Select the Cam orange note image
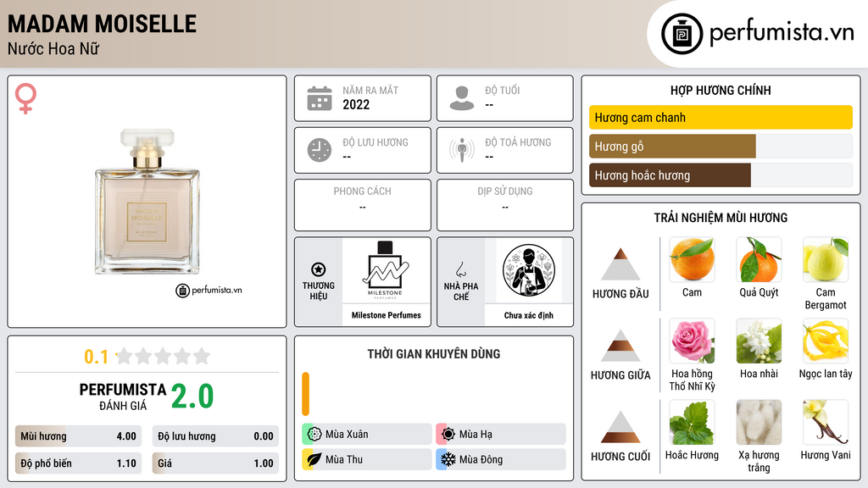 [692, 259]
